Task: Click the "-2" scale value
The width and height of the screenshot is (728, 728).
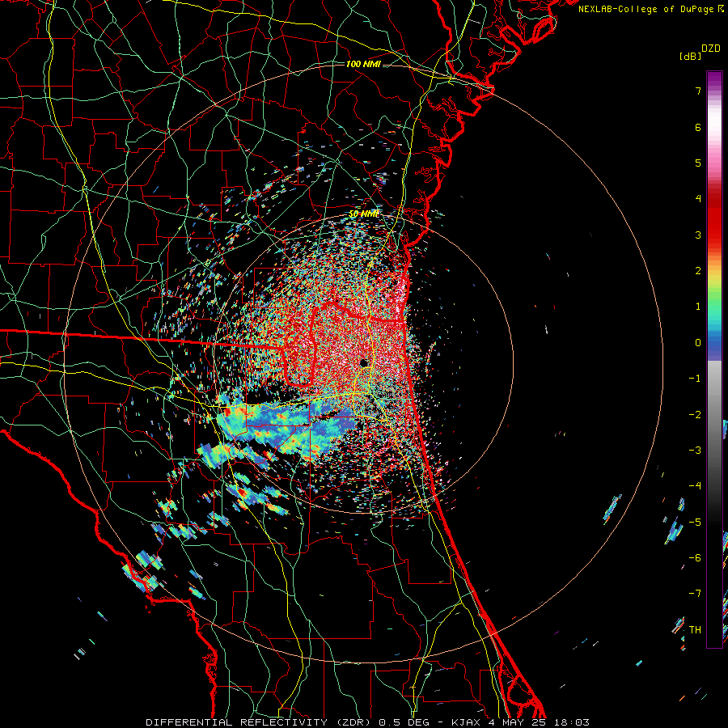Action: tap(695, 415)
